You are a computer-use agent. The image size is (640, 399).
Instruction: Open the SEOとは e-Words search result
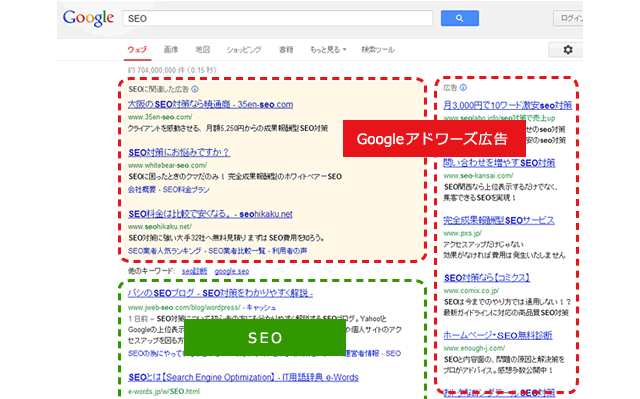(x=243, y=377)
